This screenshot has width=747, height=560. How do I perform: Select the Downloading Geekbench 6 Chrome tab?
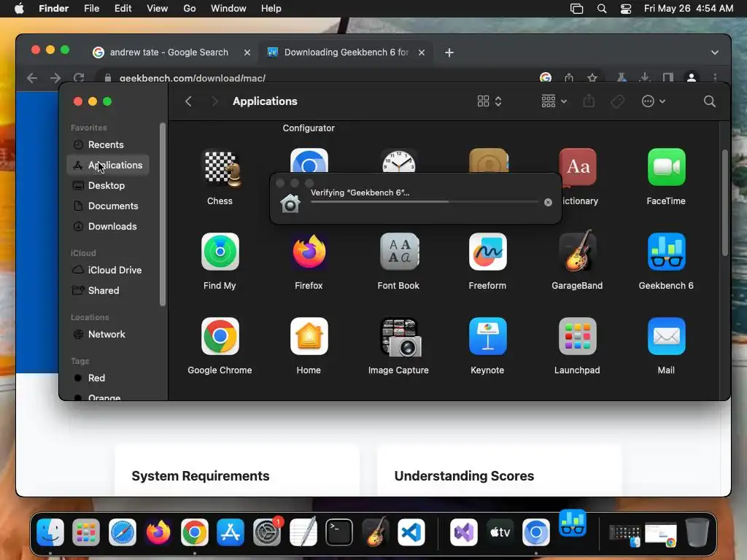click(346, 52)
